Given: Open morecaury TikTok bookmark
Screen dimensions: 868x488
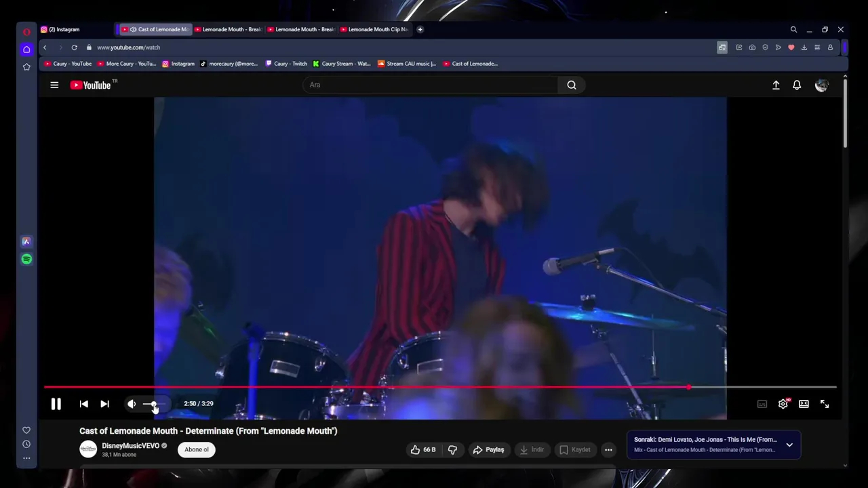Looking at the screenshot, I should [x=229, y=64].
